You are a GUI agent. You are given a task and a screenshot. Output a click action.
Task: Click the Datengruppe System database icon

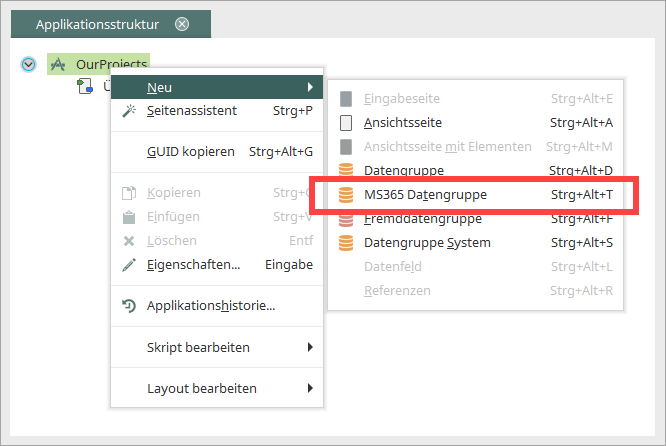(346, 243)
